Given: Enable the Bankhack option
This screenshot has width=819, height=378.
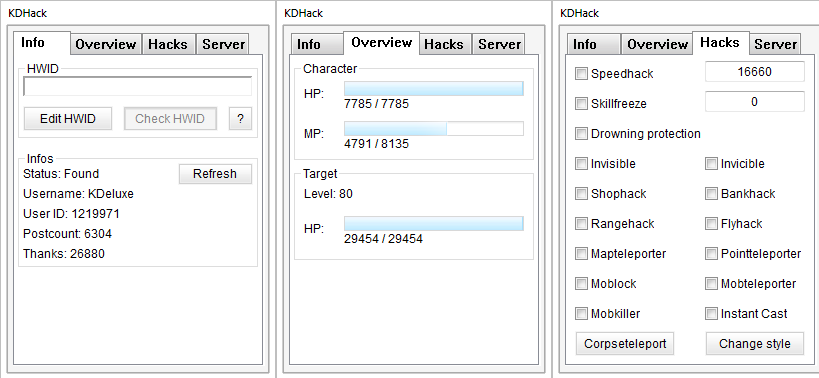Looking at the screenshot, I should pyautogui.click(x=711, y=194).
